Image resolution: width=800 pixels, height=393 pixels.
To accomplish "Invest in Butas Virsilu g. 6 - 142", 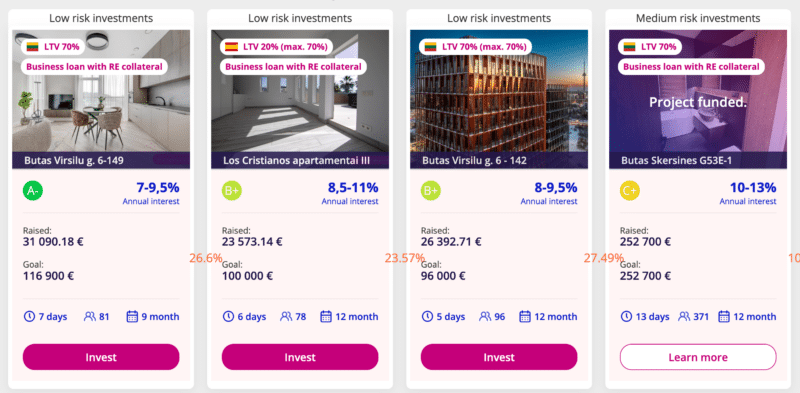I will click(x=499, y=357).
